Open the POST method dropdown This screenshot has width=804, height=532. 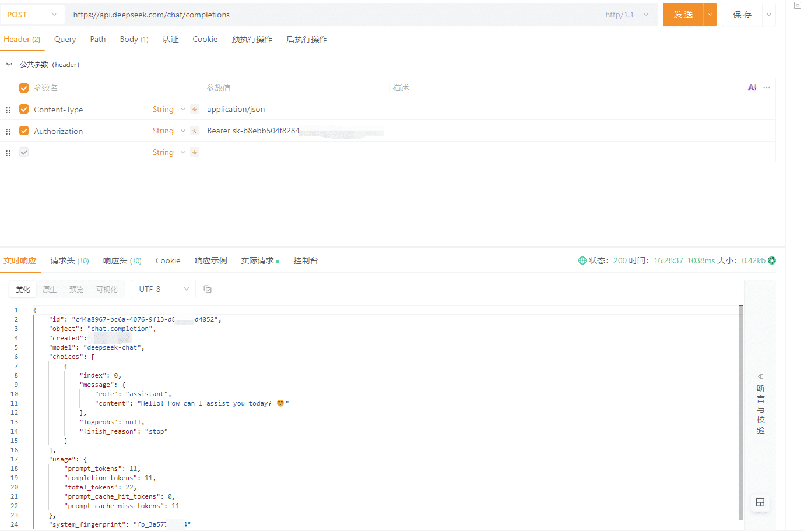pos(32,15)
